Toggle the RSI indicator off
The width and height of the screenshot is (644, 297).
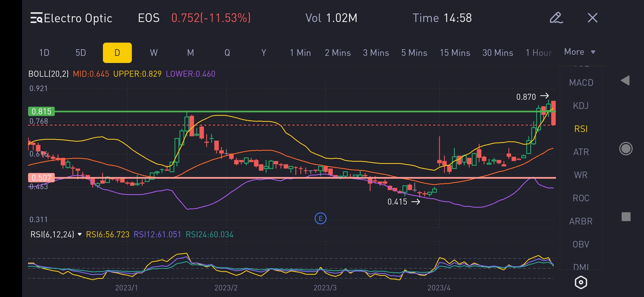581,129
